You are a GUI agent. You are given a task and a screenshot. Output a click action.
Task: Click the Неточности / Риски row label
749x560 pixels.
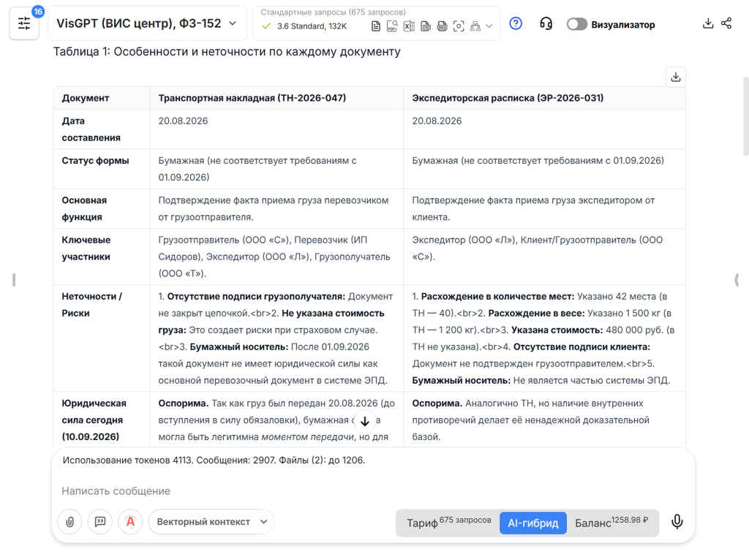click(x=91, y=305)
